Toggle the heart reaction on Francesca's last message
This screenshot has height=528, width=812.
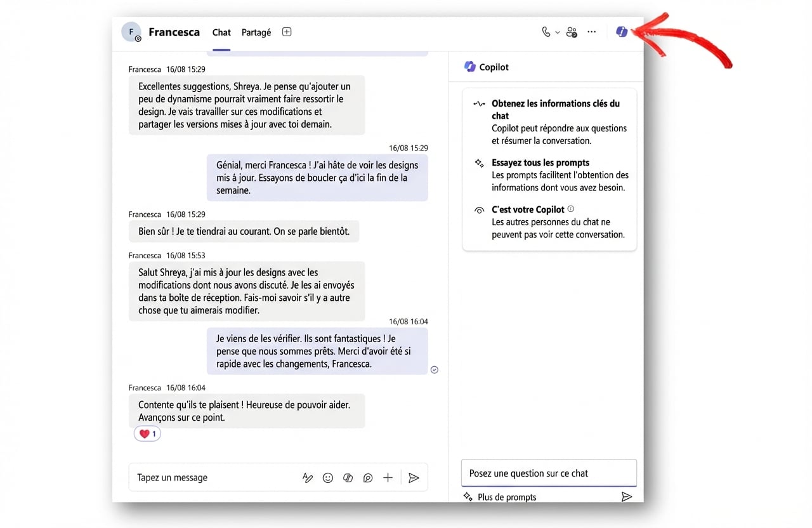point(147,433)
